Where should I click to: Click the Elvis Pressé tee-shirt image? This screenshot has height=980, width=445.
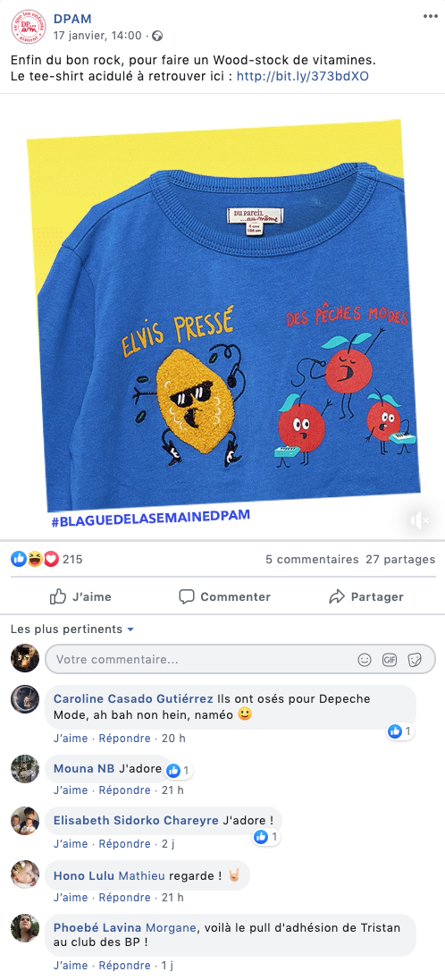(x=222, y=317)
